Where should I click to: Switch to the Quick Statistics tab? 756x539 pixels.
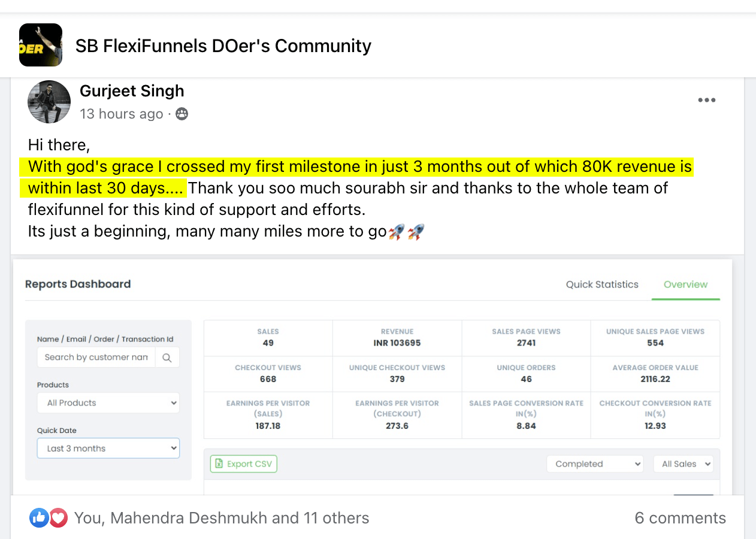[x=602, y=284]
